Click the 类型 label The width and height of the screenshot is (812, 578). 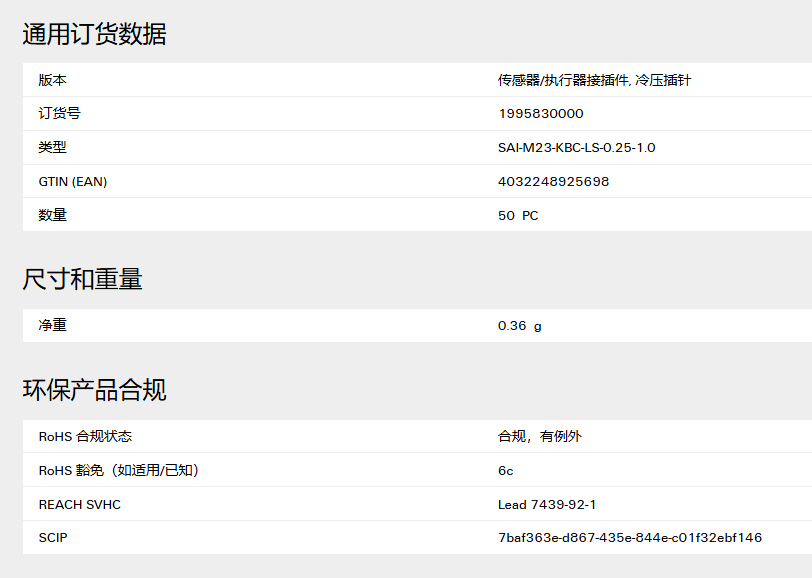click(52, 147)
